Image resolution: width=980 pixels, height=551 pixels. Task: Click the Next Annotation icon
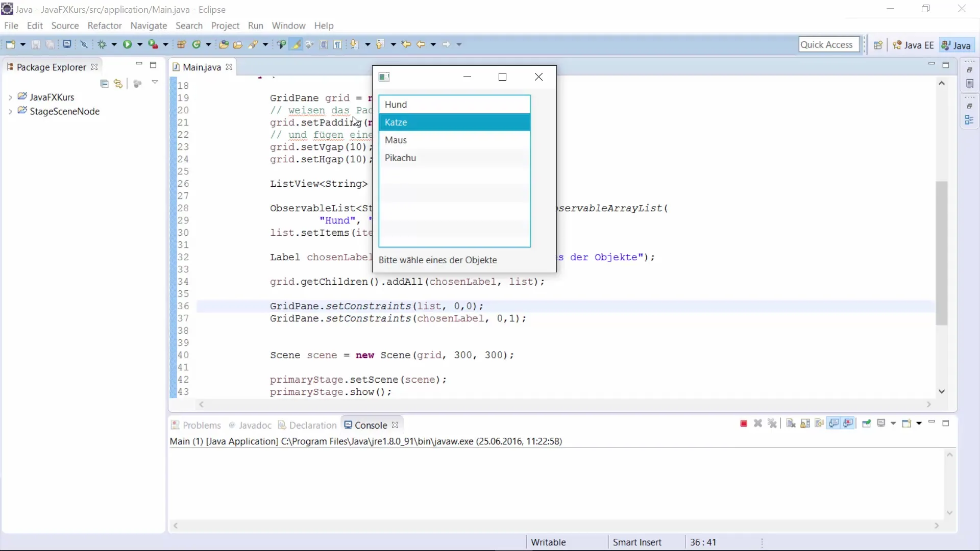(355, 44)
